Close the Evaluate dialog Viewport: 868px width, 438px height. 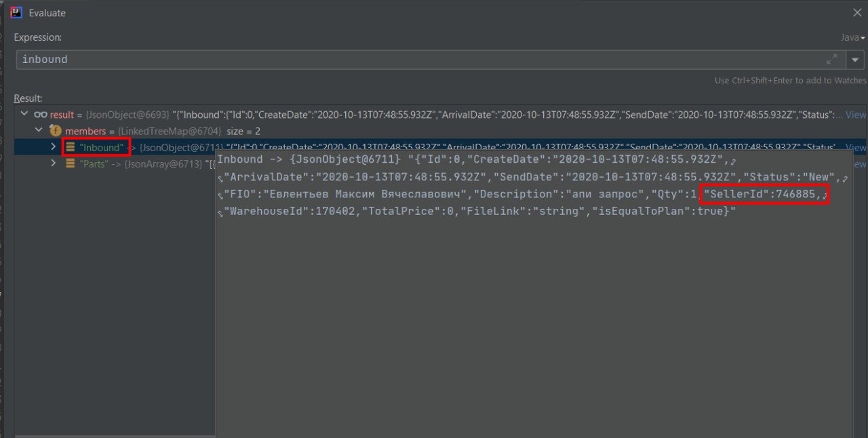click(857, 12)
